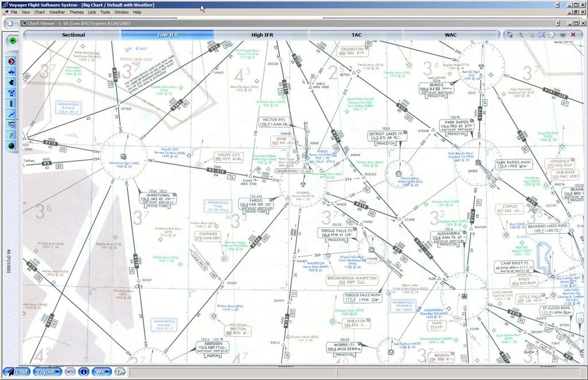Click the fit-to-window chart icon

pos(541,35)
